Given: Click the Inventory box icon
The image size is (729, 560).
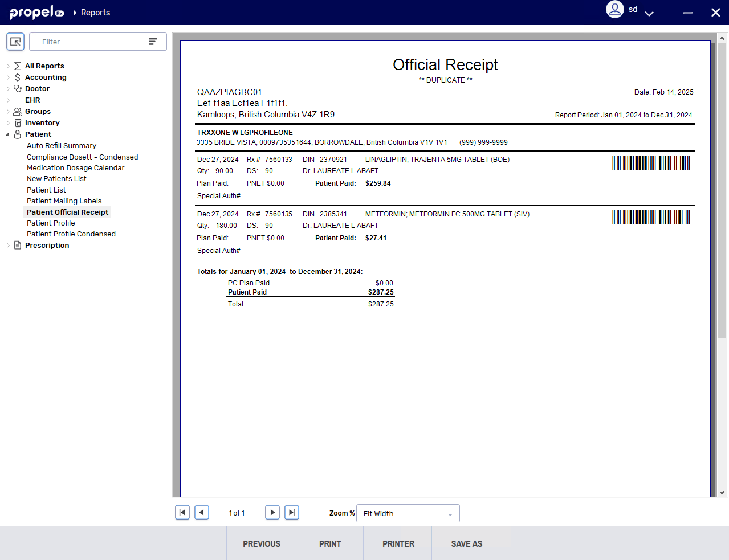Looking at the screenshot, I should tap(18, 123).
